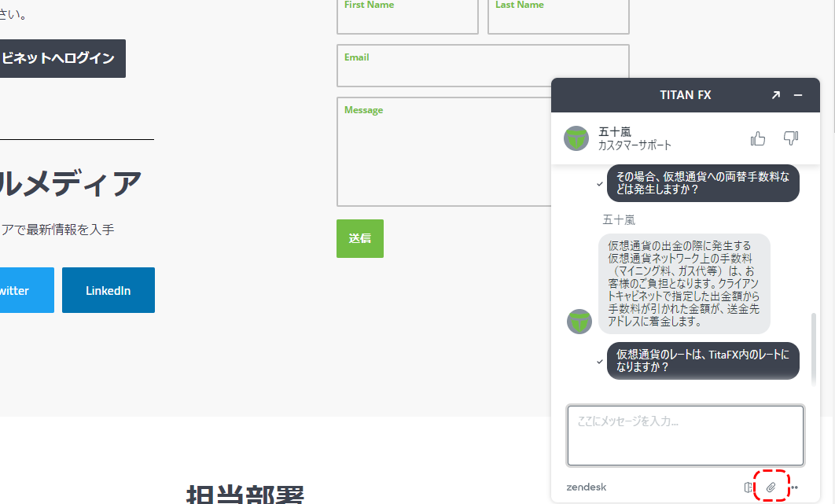Open the chat options three-dot menu
This screenshot has width=835, height=504.
tap(795, 487)
